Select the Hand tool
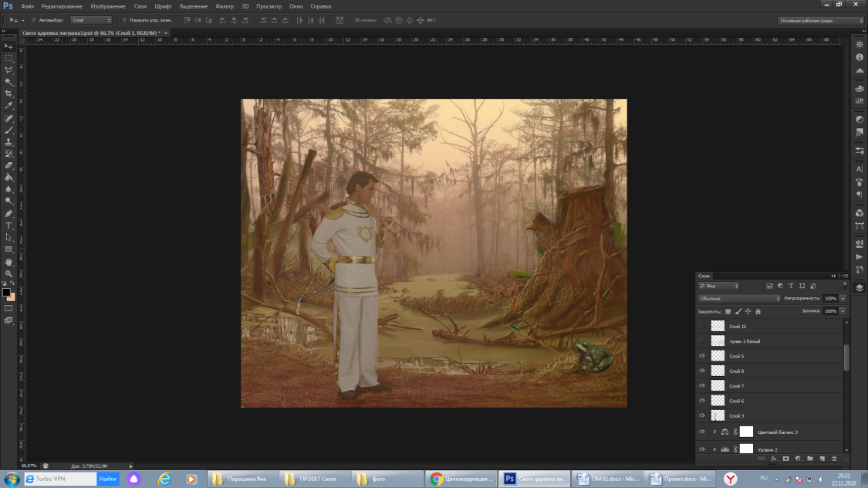Viewport: 868px width, 488px height. click(x=8, y=262)
